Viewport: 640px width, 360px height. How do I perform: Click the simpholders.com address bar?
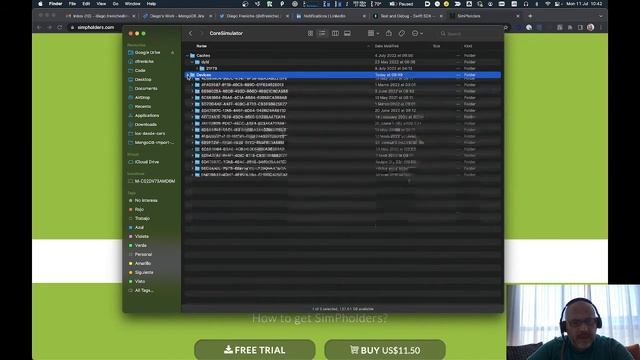coord(96,27)
